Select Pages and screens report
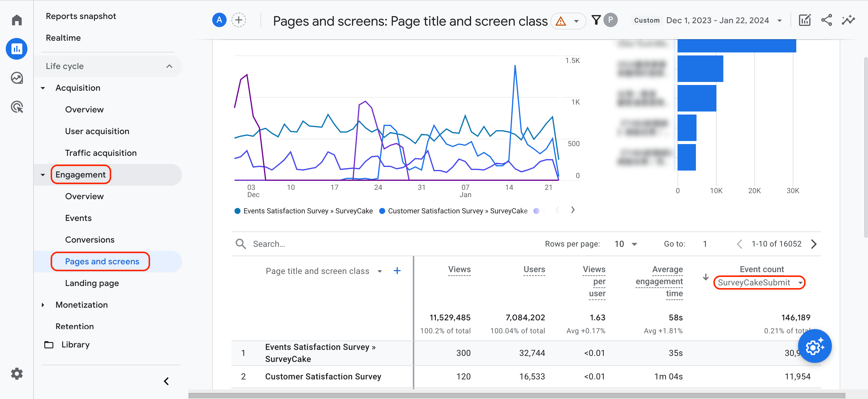The height and width of the screenshot is (399, 868). 102,261
